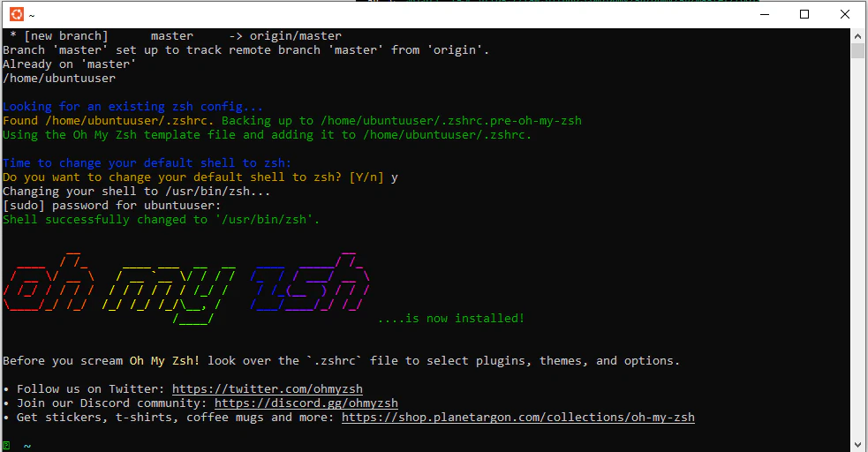Click the Ubuntu icon in the title bar
Viewport: 868px width, 452px height.
pyautogui.click(x=15, y=14)
